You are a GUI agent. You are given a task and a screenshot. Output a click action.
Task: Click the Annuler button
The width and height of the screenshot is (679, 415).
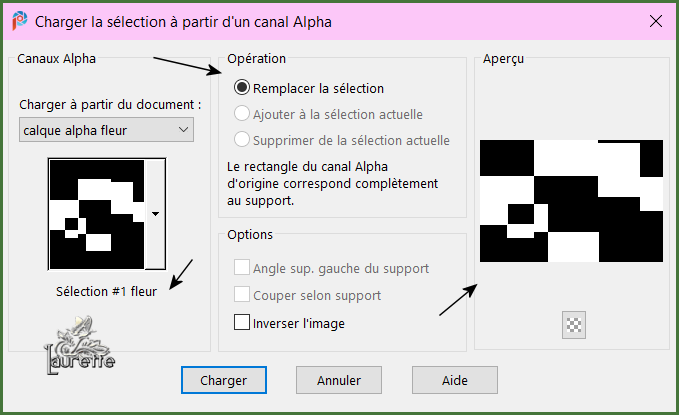click(339, 380)
